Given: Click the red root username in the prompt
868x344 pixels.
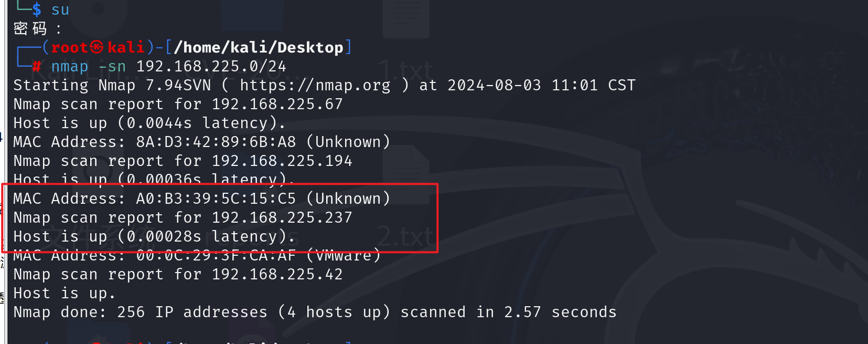Looking at the screenshot, I should [x=69, y=48].
